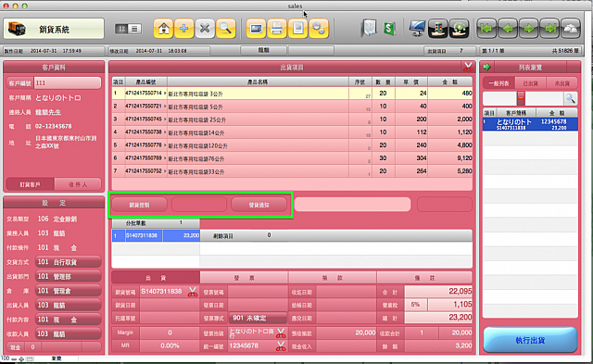Click green arrow in 列表瀏覽 header

pos(487,67)
